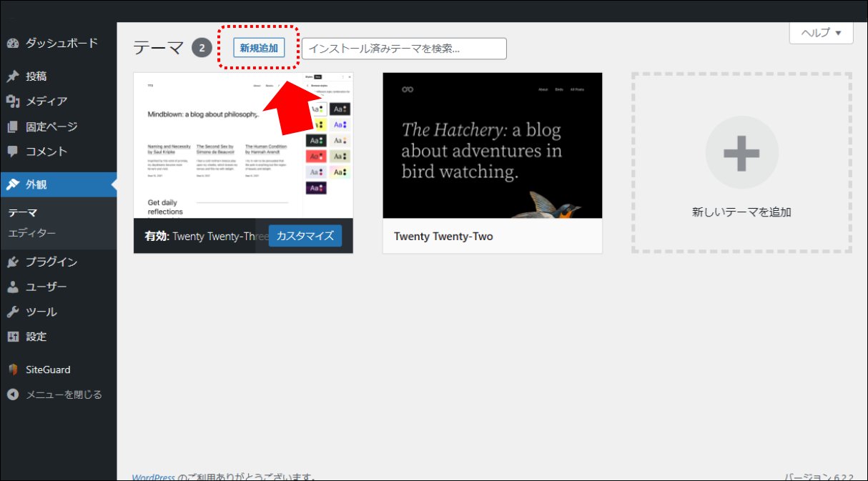Open the メディア menu
The height and width of the screenshot is (481, 868).
click(x=59, y=101)
